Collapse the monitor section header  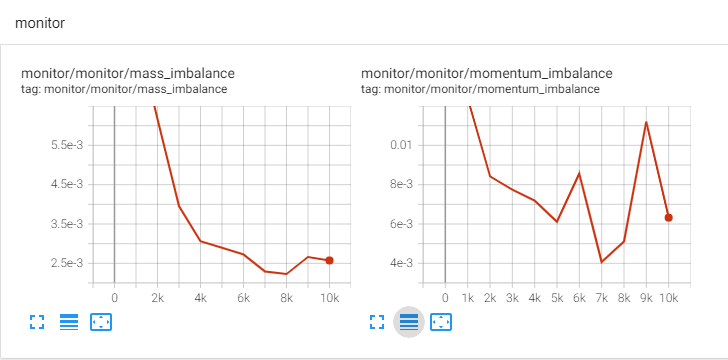point(40,23)
